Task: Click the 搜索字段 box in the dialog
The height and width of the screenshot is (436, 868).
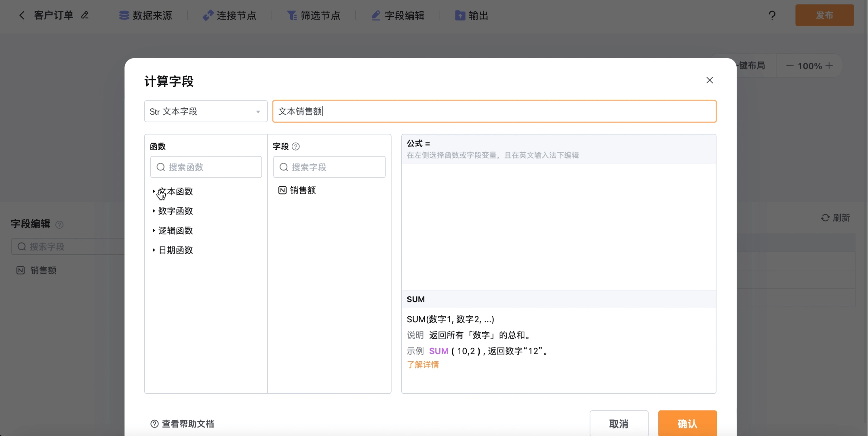Action: [329, 167]
